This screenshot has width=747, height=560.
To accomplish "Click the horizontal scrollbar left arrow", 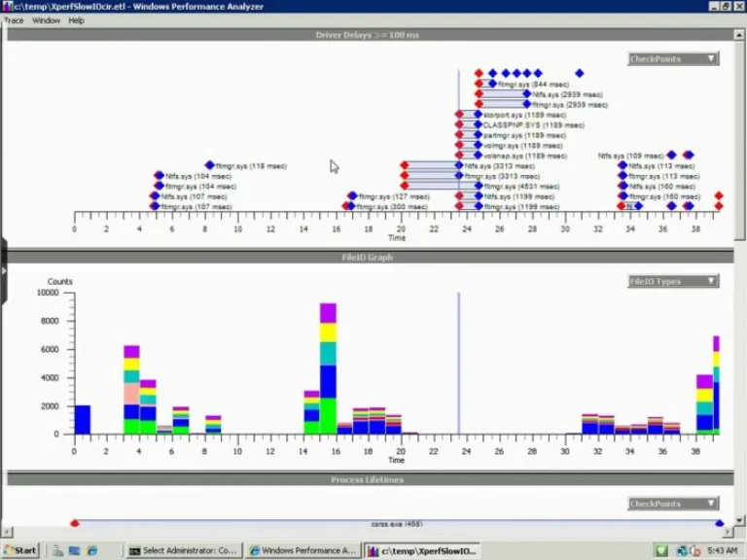I will (x=7, y=532).
